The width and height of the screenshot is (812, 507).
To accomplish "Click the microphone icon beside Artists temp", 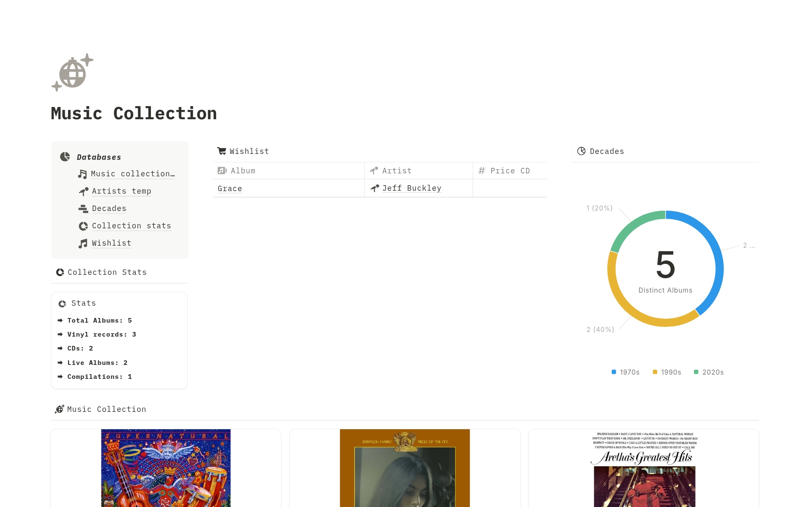I will (x=83, y=192).
